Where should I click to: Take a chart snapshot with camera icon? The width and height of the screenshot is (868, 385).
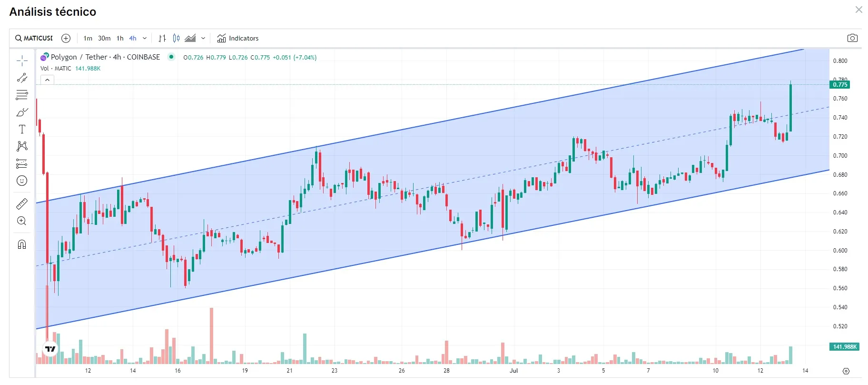[852, 38]
